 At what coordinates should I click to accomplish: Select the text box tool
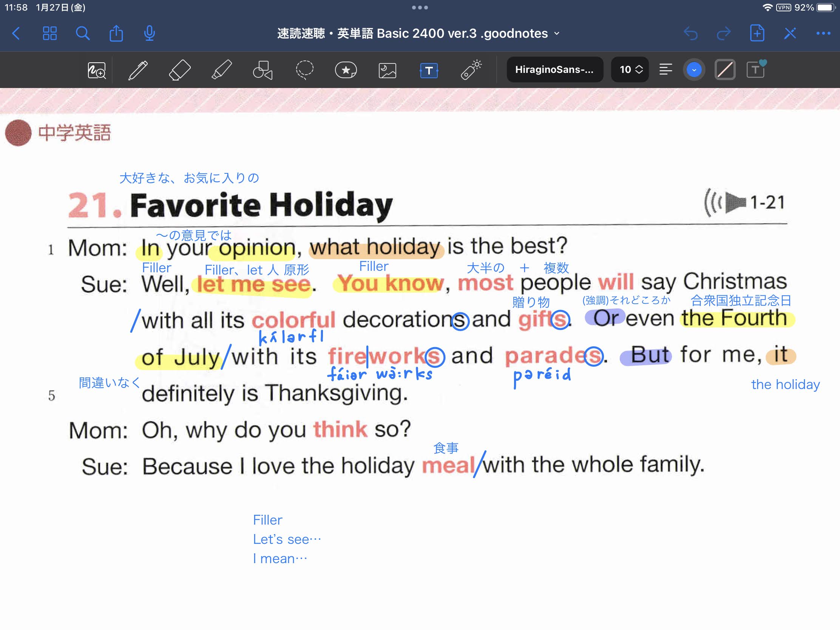tap(428, 70)
